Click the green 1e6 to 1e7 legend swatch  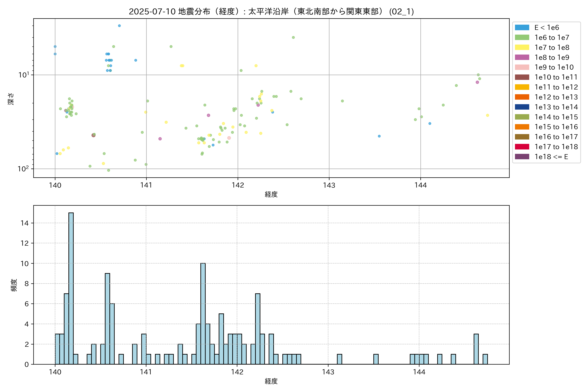coord(522,38)
